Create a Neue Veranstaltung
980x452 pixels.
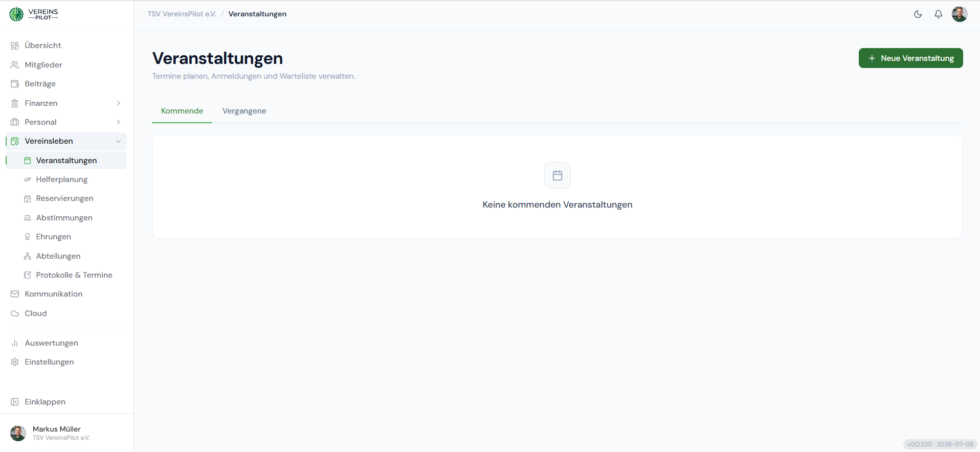pyautogui.click(x=910, y=58)
